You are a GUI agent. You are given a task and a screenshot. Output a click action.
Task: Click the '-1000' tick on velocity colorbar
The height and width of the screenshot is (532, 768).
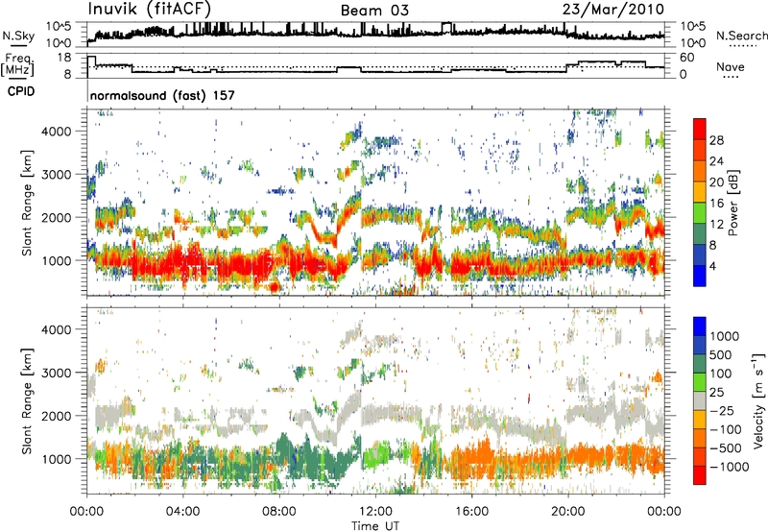(730, 467)
